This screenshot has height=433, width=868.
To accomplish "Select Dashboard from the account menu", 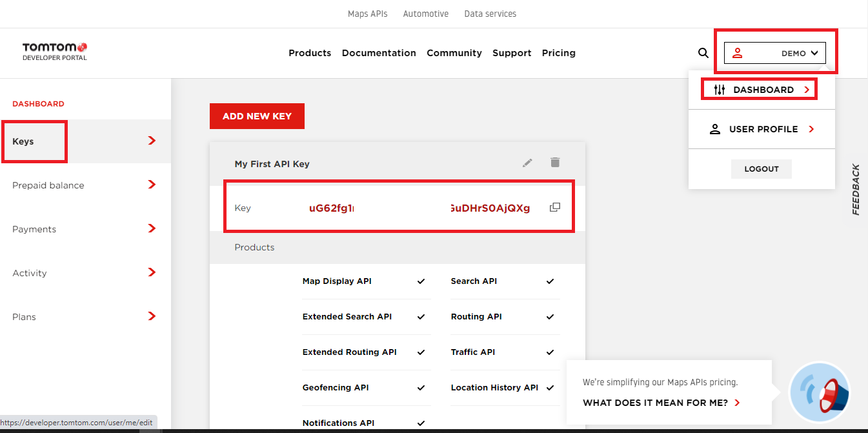I will [763, 90].
